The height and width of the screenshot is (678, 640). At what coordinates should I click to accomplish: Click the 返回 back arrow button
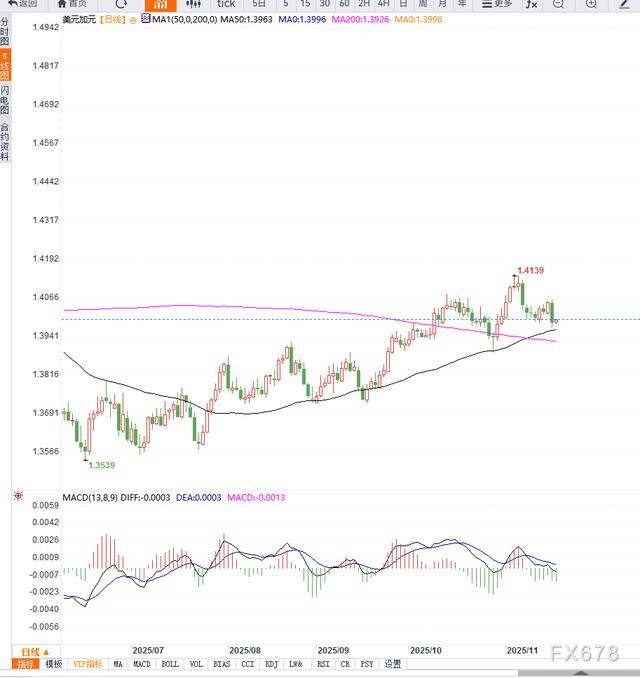click(22, 4)
